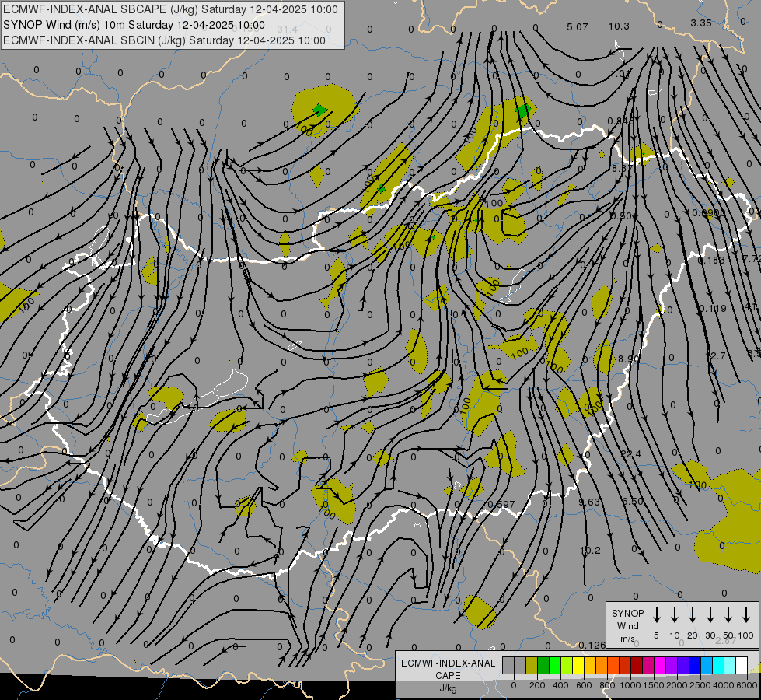Click the 10.2 value on the map

(x=590, y=551)
